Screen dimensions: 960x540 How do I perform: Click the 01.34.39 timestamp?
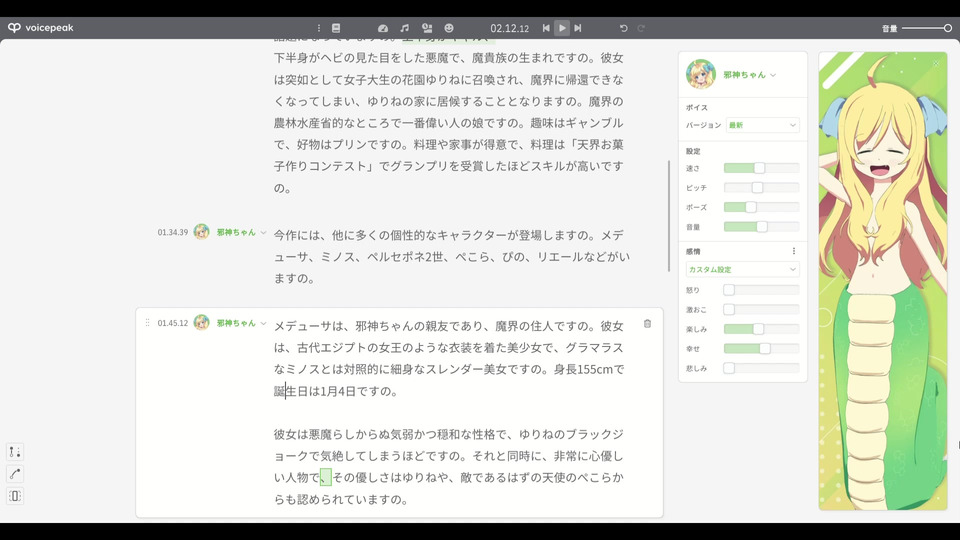click(x=173, y=233)
